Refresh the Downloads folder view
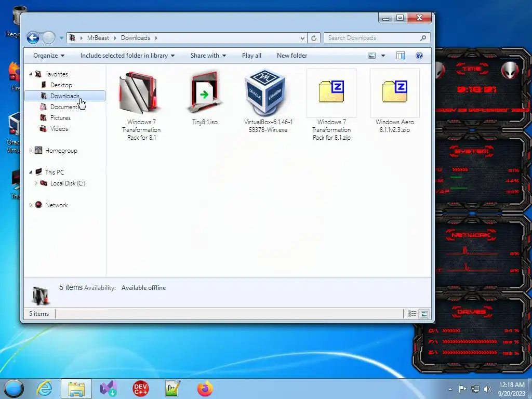Image resolution: width=532 pixels, height=399 pixels. (314, 38)
